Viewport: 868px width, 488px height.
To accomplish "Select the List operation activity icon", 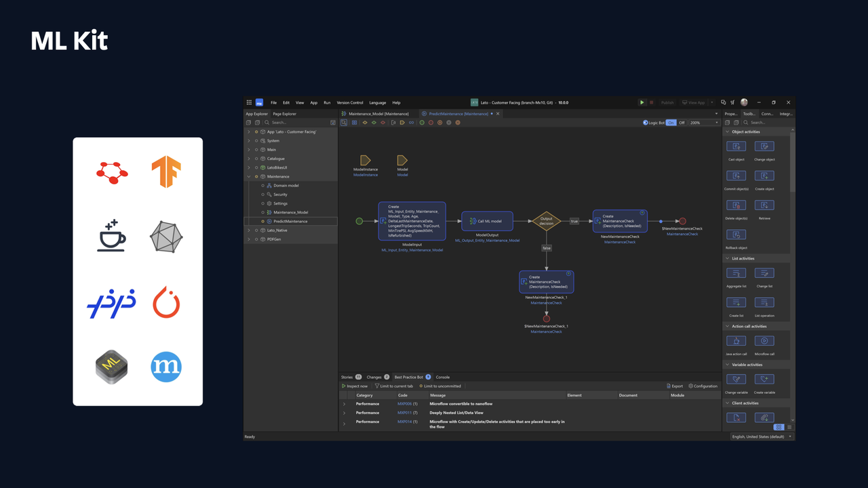I will point(764,302).
